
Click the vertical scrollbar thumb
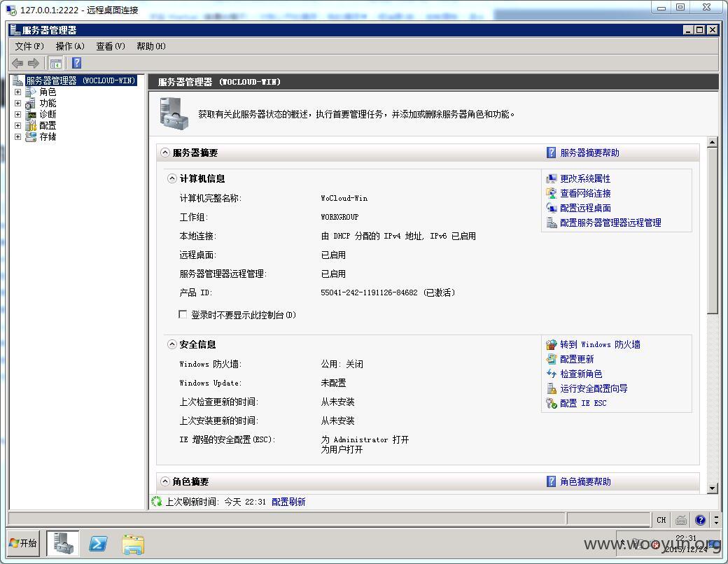712,231
